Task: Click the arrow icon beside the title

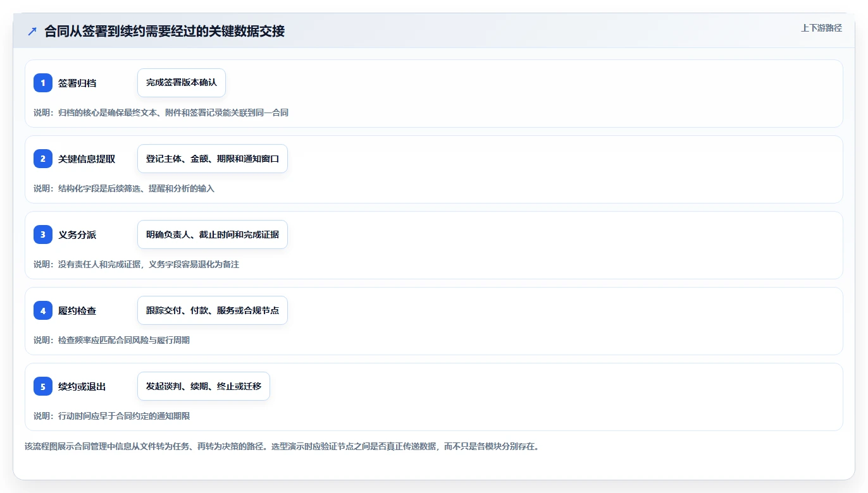Action: click(32, 32)
